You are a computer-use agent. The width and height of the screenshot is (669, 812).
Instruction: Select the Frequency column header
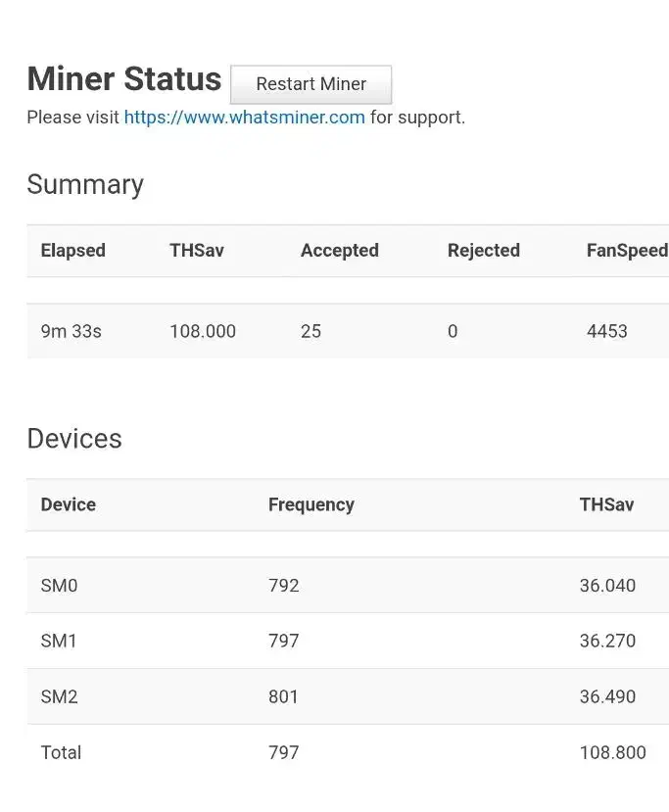coord(311,505)
